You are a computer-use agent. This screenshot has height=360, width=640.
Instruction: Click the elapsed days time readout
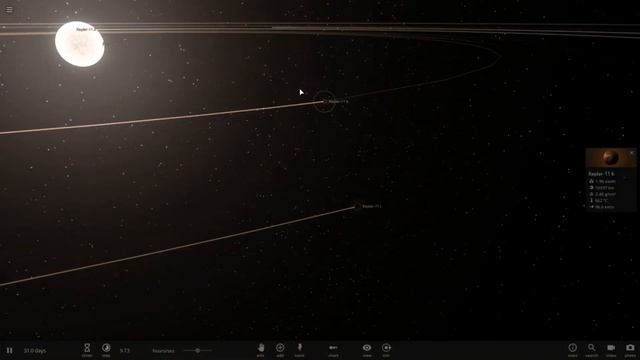pos(35,351)
